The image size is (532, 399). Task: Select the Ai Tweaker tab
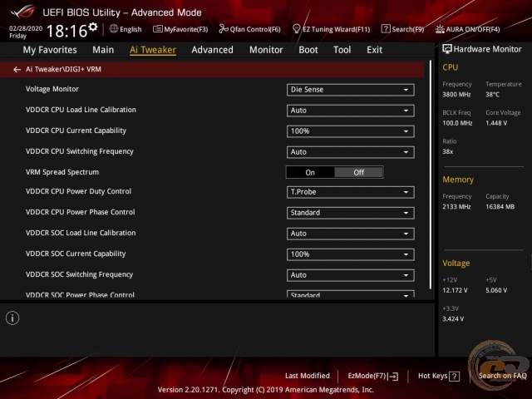(153, 50)
